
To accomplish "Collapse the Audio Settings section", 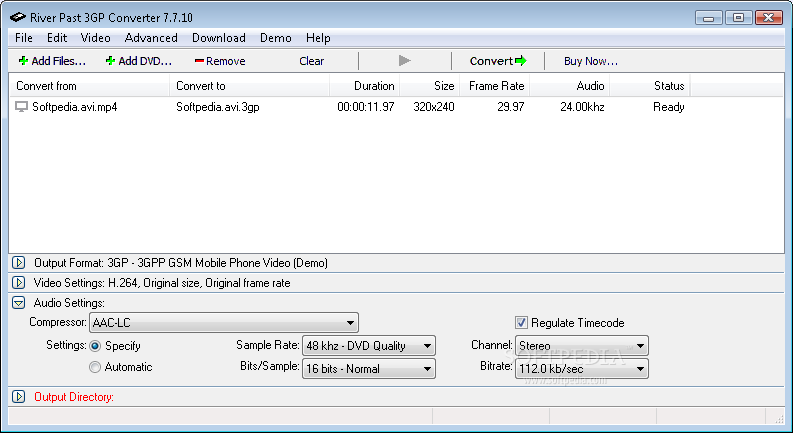I will 19,303.
